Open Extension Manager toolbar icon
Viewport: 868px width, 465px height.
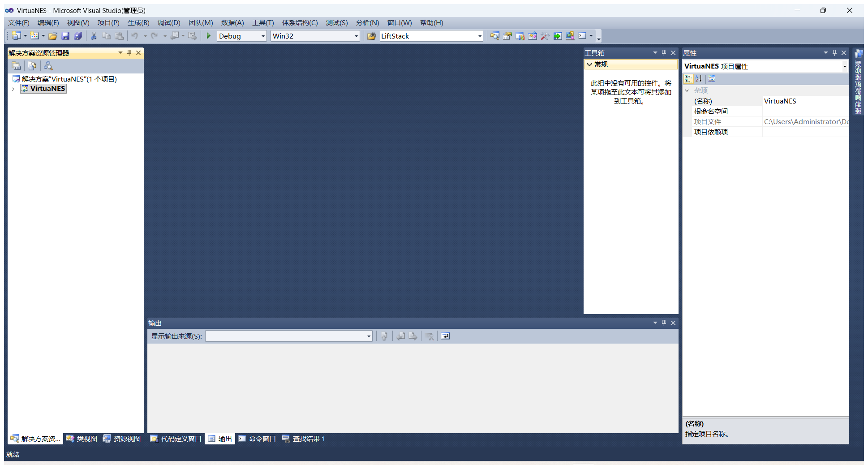coord(570,36)
